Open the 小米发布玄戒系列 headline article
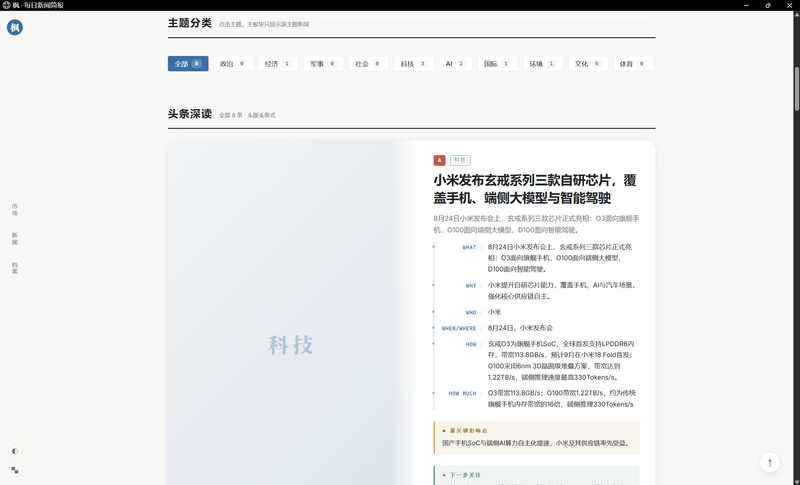800x485 pixels. pos(535,189)
